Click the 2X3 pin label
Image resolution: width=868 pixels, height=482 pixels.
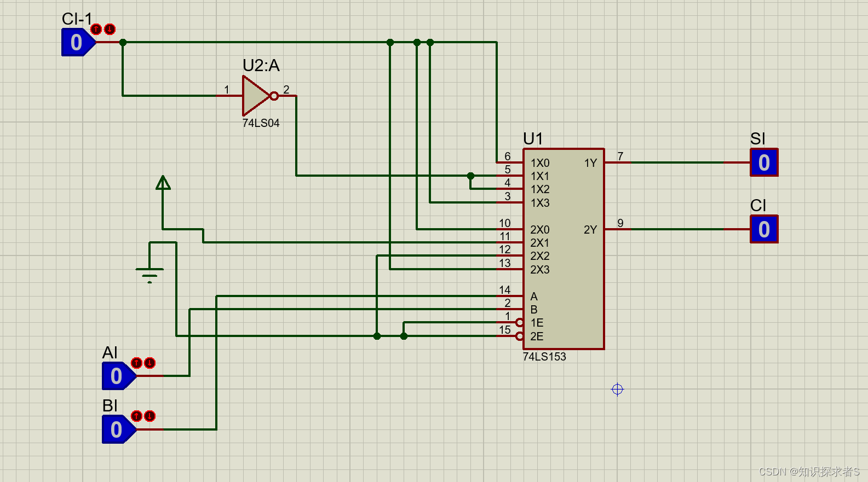tap(540, 270)
